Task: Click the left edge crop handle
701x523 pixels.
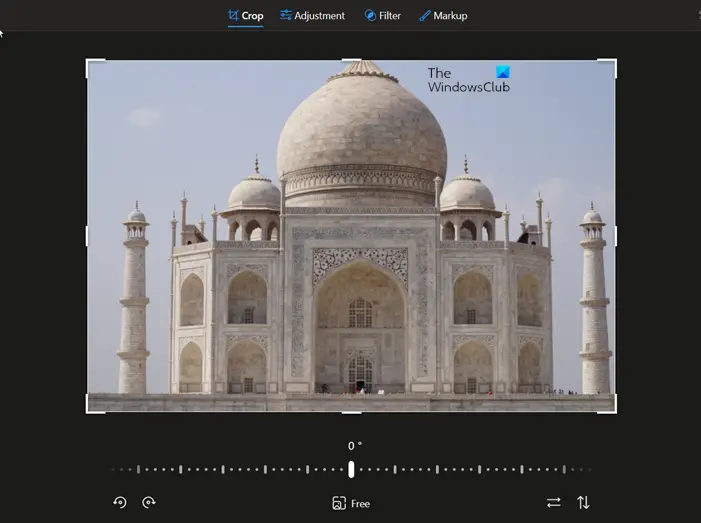Action: tap(87, 236)
